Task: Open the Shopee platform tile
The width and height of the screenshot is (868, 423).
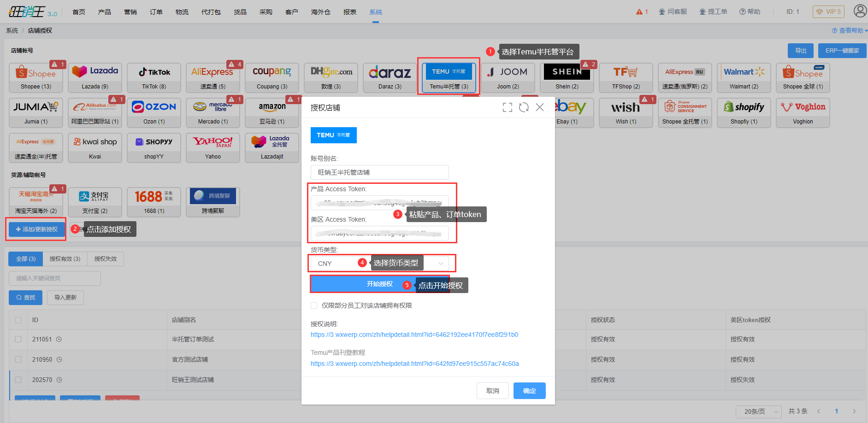Action: pyautogui.click(x=36, y=77)
